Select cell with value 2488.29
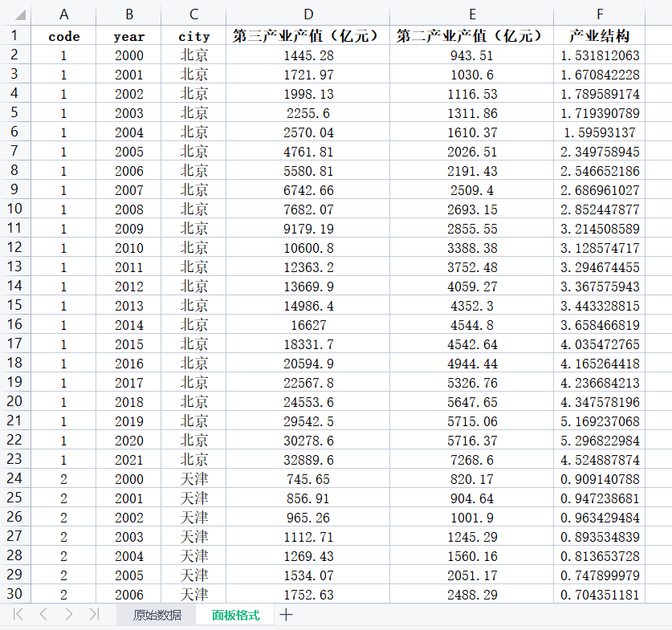The width and height of the screenshot is (672, 630). coord(472,595)
